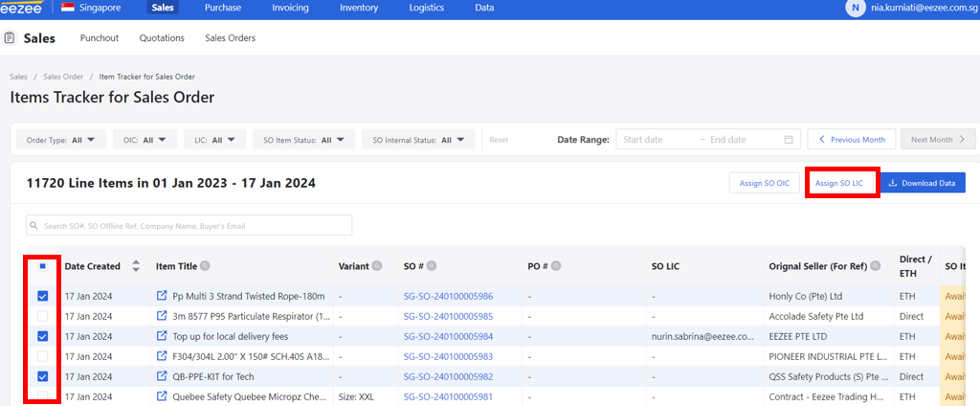Click Assign SO OIC button
This screenshot has height=406, width=980.
(x=765, y=183)
